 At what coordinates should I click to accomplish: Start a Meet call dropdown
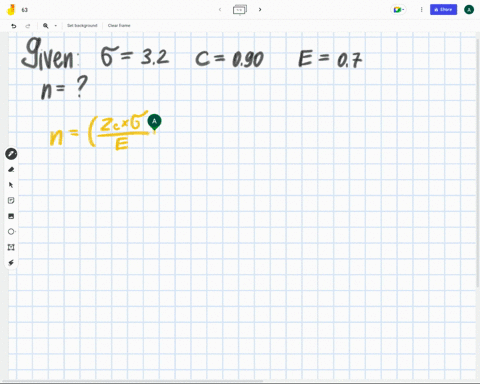399,10
